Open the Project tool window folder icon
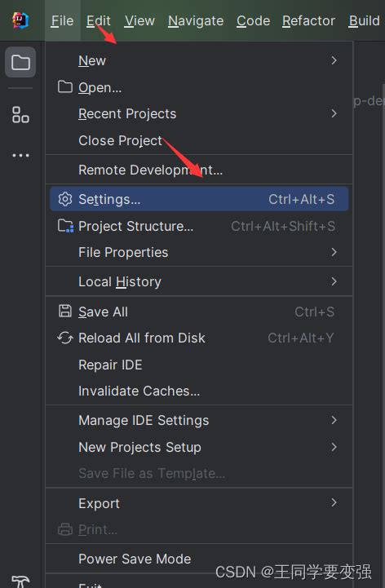This screenshot has width=385, height=588. pyautogui.click(x=20, y=62)
